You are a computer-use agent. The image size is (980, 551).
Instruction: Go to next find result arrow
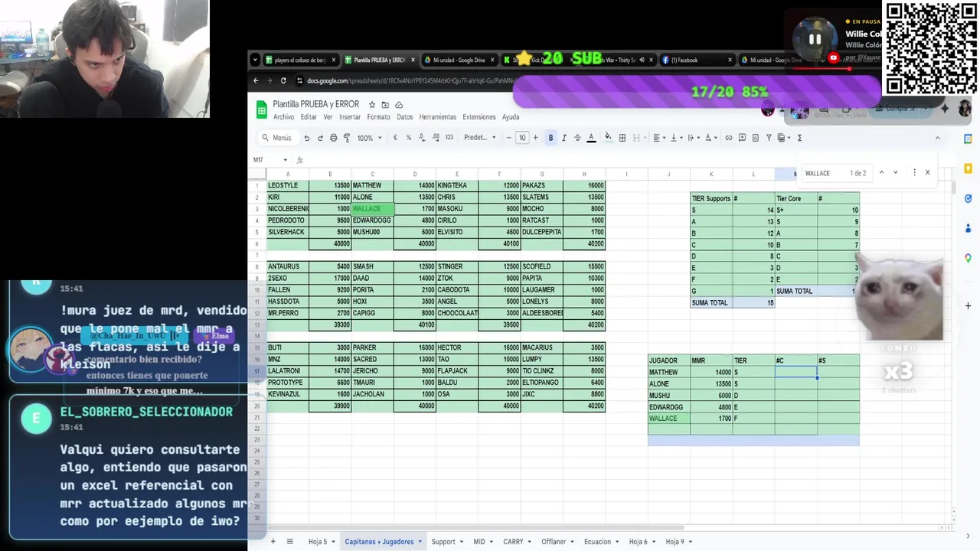pos(896,173)
